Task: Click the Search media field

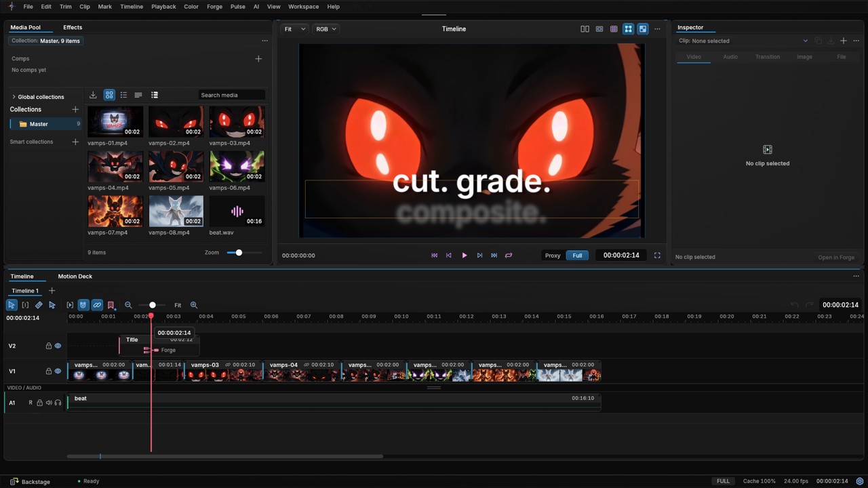Action: coord(231,95)
